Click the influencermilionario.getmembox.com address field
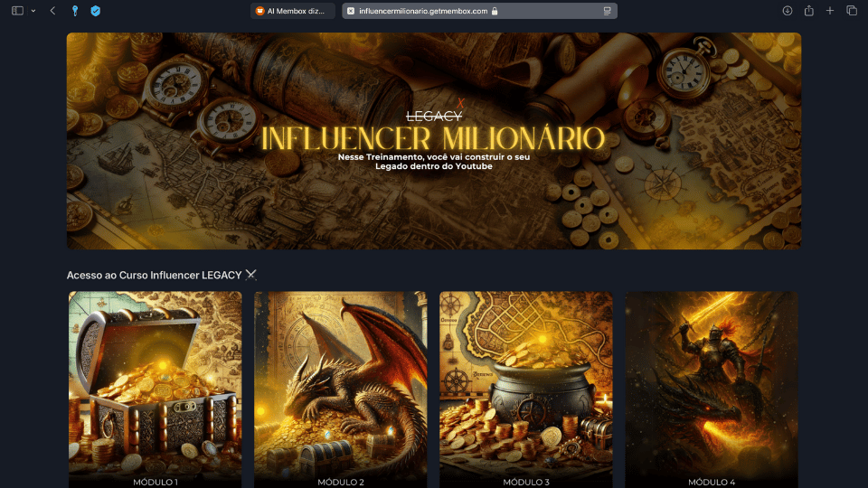The height and width of the screenshot is (488, 868). coord(479,11)
